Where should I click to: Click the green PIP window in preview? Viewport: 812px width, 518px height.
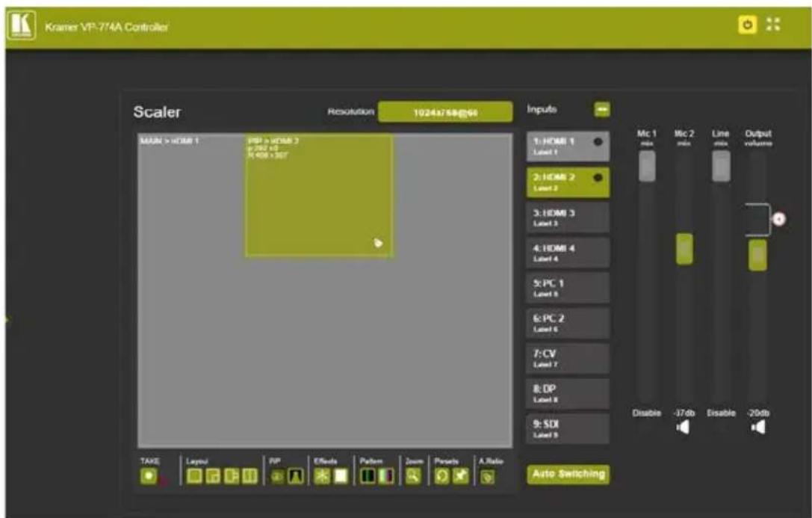click(x=319, y=195)
